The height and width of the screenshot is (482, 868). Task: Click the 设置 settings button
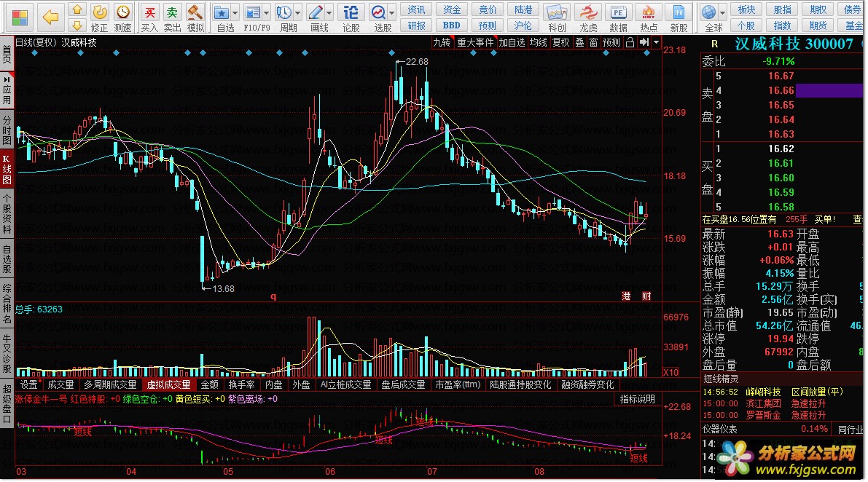(x=28, y=384)
